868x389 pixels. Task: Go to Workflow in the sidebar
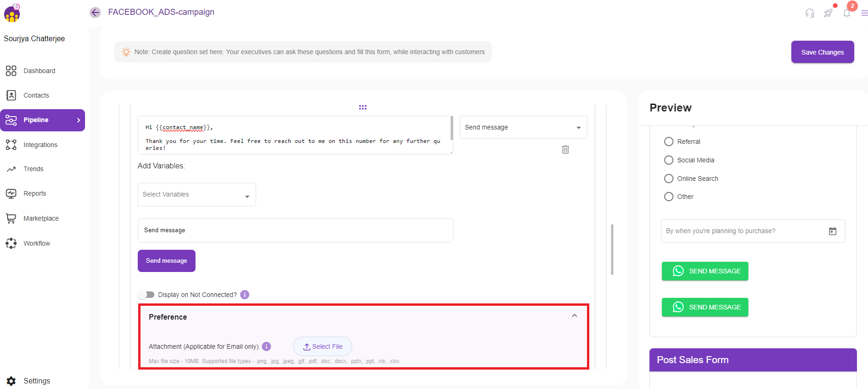[x=37, y=243]
